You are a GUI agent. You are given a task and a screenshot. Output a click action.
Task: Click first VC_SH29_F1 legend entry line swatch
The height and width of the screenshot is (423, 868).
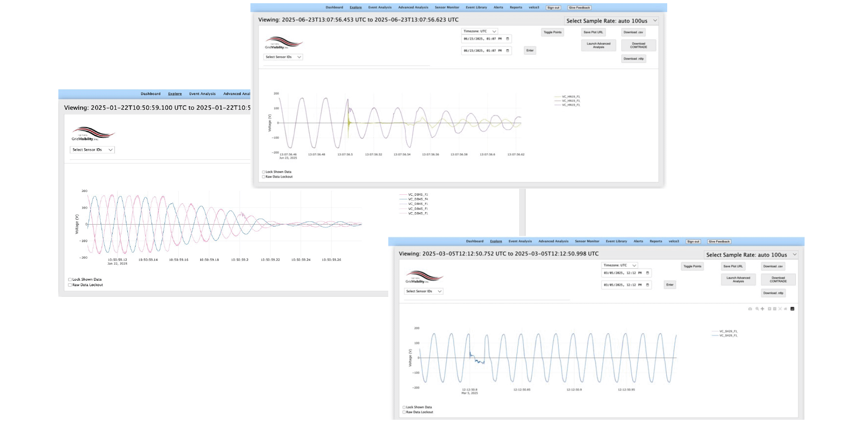(715, 331)
